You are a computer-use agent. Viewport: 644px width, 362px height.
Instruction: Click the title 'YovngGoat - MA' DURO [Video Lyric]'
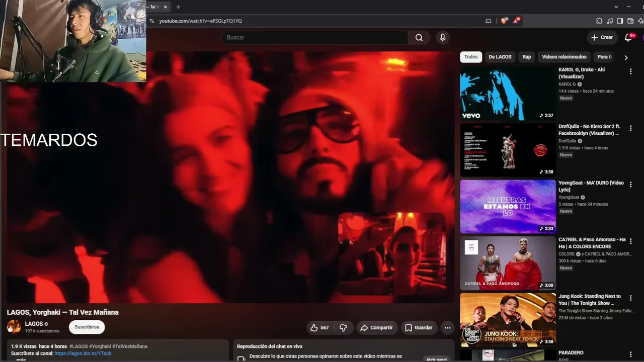(591, 186)
